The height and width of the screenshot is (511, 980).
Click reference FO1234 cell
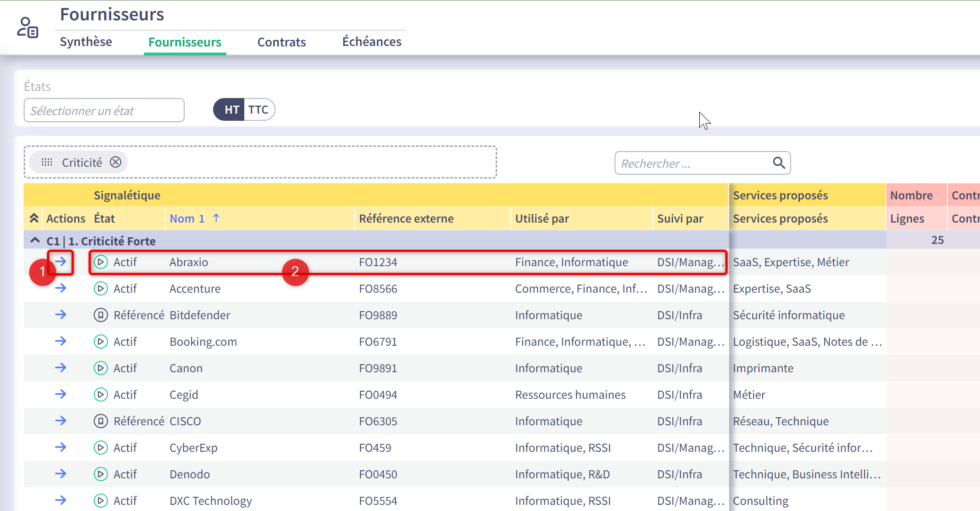coord(378,262)
